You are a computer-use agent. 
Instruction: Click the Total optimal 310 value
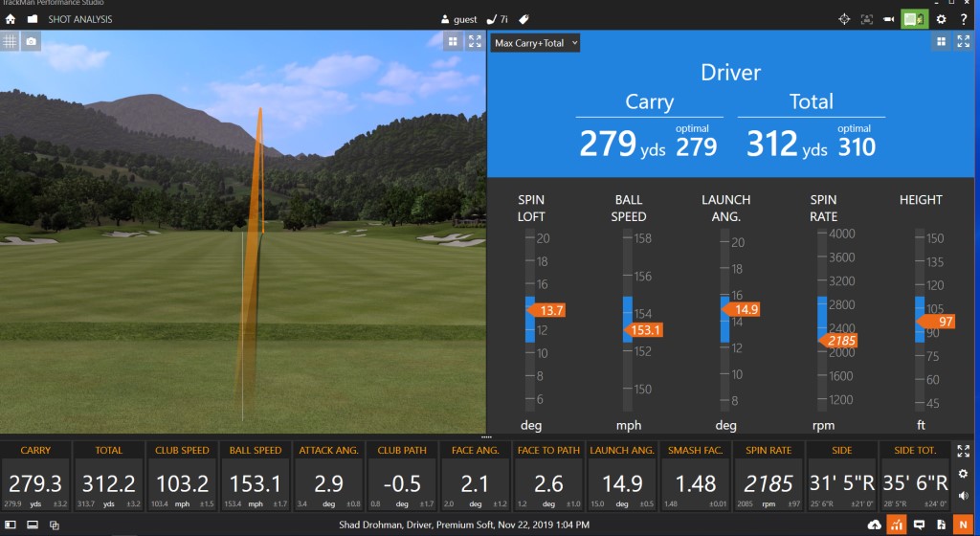click(857, 147)
